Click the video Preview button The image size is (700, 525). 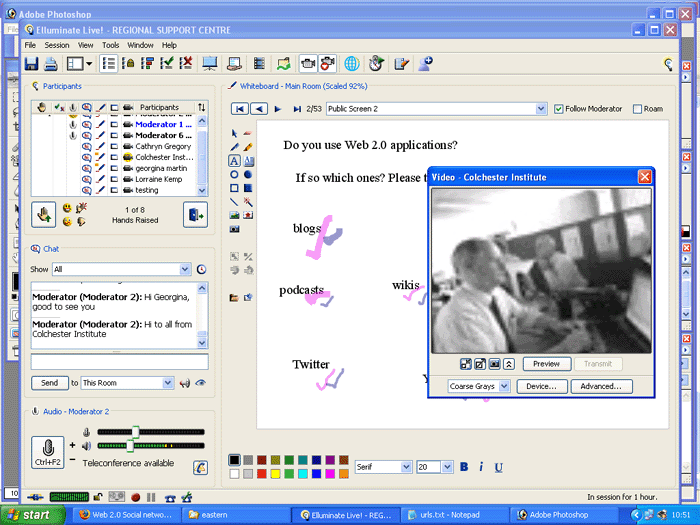(546, 364)
